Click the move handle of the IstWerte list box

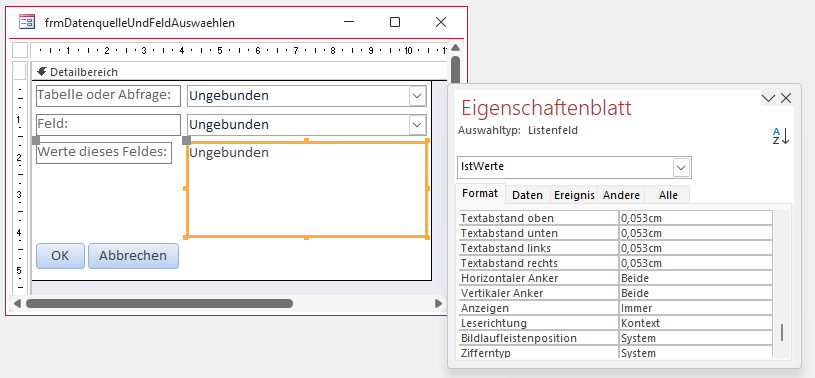point(187,140)
